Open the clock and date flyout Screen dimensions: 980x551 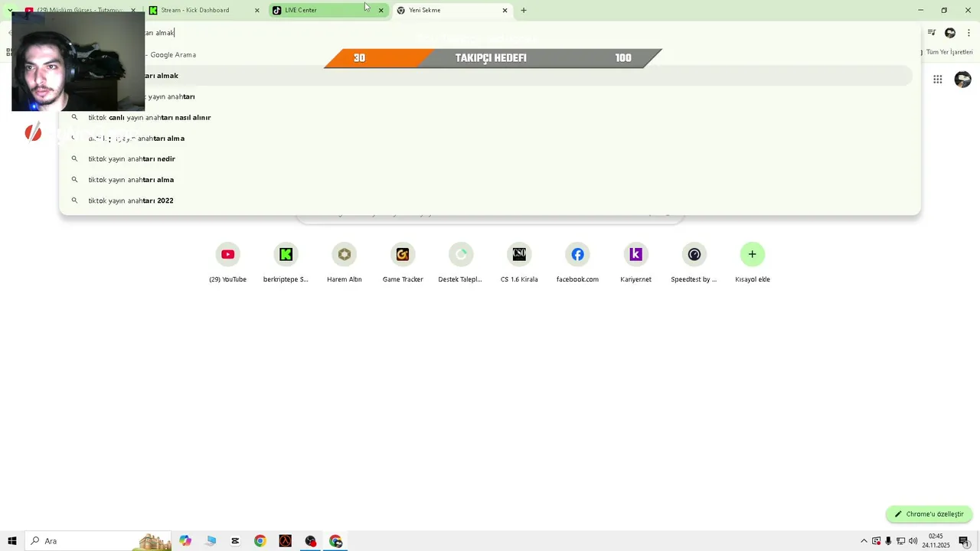click(x=936, y=541)
